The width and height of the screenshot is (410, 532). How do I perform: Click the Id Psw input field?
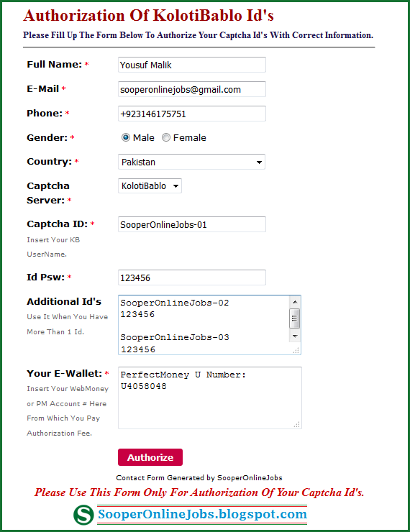point(192,278)
